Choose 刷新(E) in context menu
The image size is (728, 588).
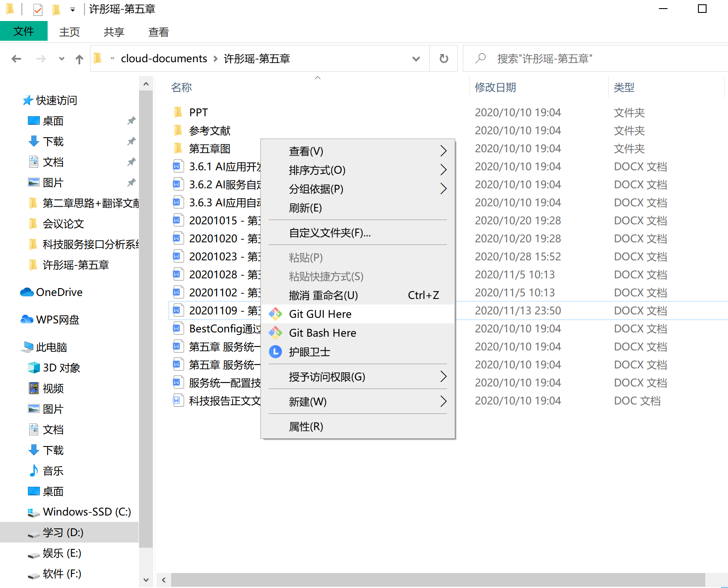[x=358, y=208]
